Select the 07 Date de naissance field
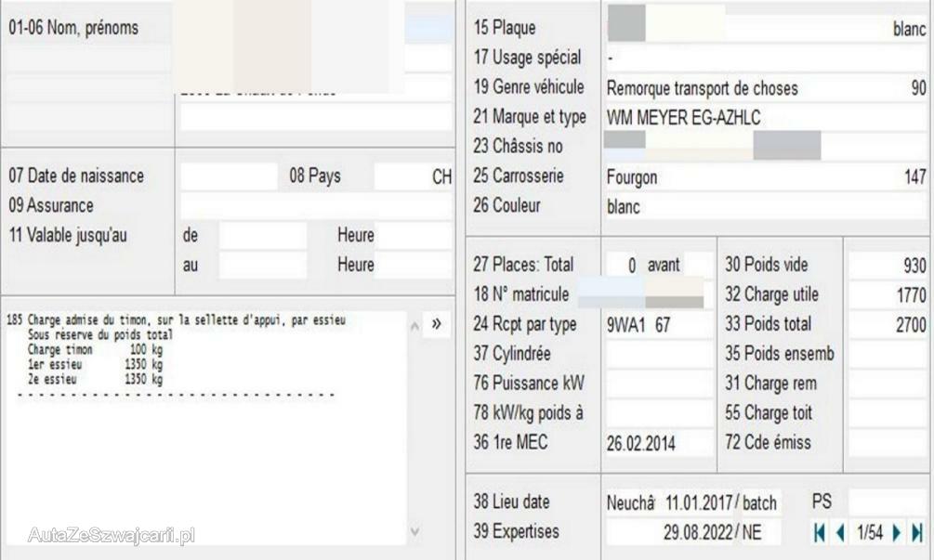 click(229, 176)
